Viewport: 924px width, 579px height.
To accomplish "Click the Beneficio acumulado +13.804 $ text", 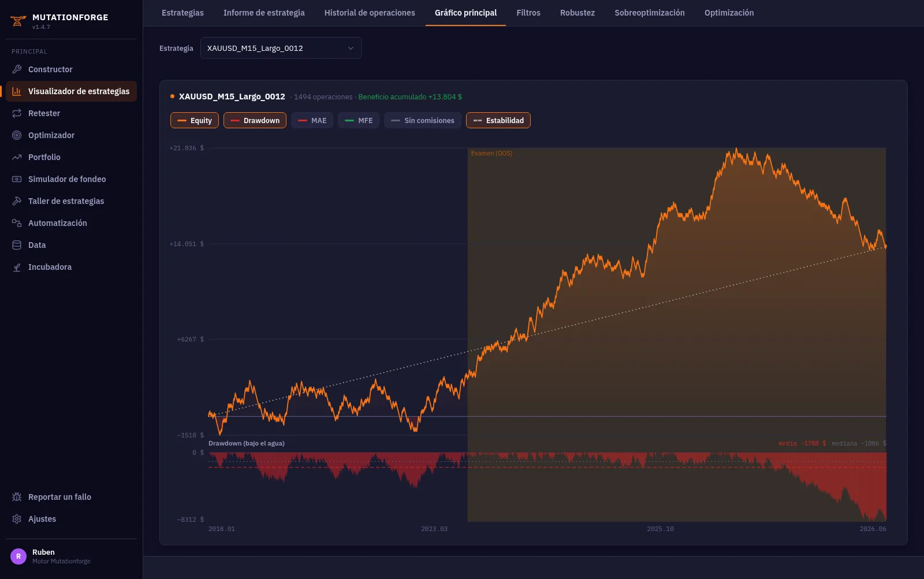I will coord(410,97).
